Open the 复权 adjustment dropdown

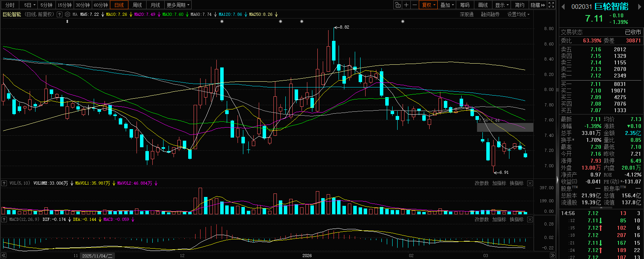pos(428,5)
